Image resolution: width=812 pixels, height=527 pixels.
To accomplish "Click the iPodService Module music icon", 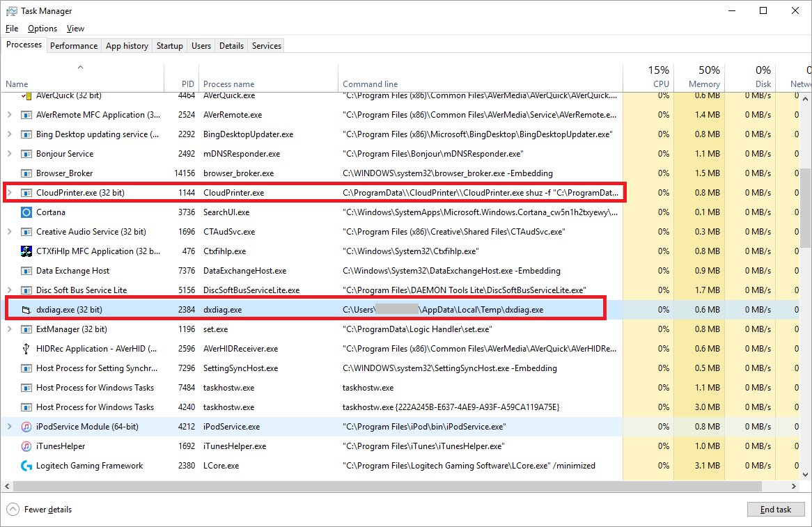I will pyautogui.click(x=26, y=427).
